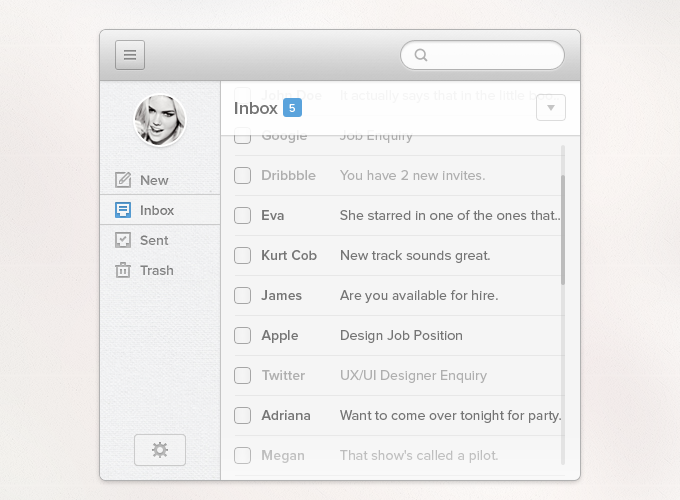Toggle the checkbox for Adriana's message
Viewport: 680px width, 500px height.
(242, 415)
